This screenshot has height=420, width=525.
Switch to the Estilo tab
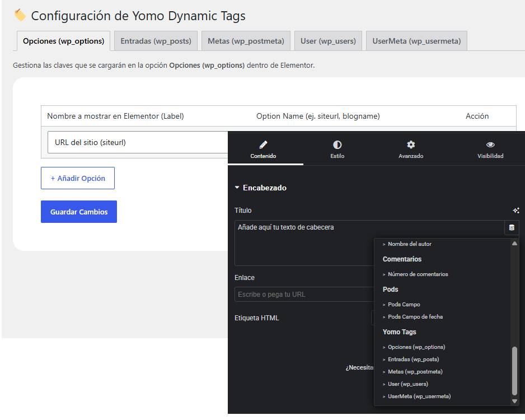337,149
